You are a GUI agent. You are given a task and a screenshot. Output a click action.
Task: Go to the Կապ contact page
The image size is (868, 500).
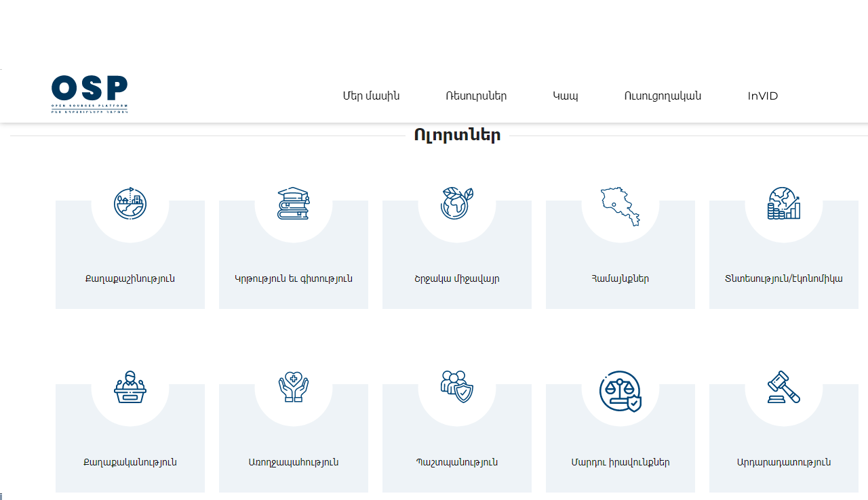(x=566, y=96)
